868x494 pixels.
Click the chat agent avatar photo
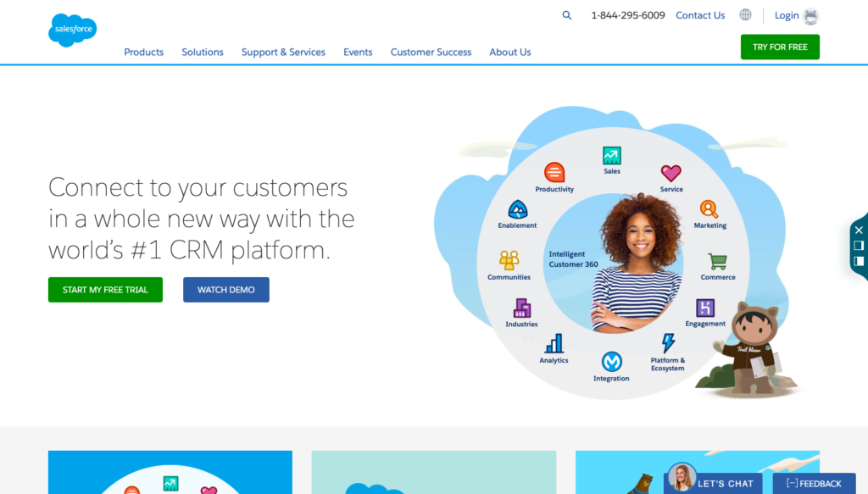tap(682, 477)
